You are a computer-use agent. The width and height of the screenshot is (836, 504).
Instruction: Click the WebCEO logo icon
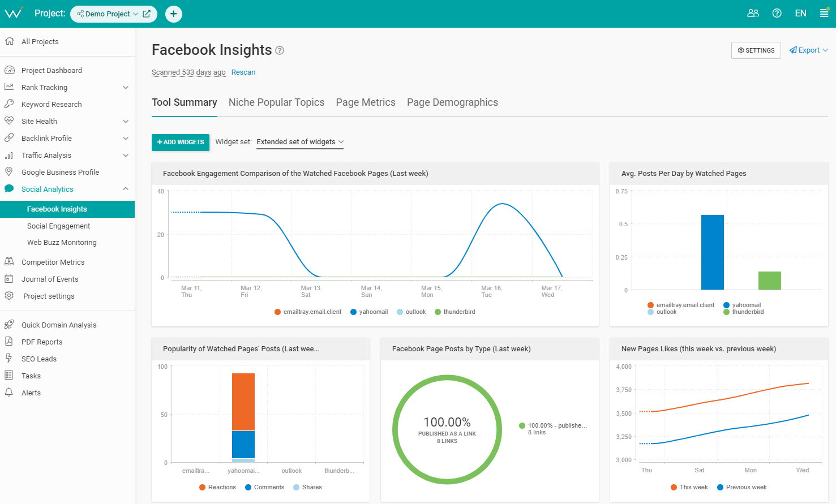click(14, 13)
